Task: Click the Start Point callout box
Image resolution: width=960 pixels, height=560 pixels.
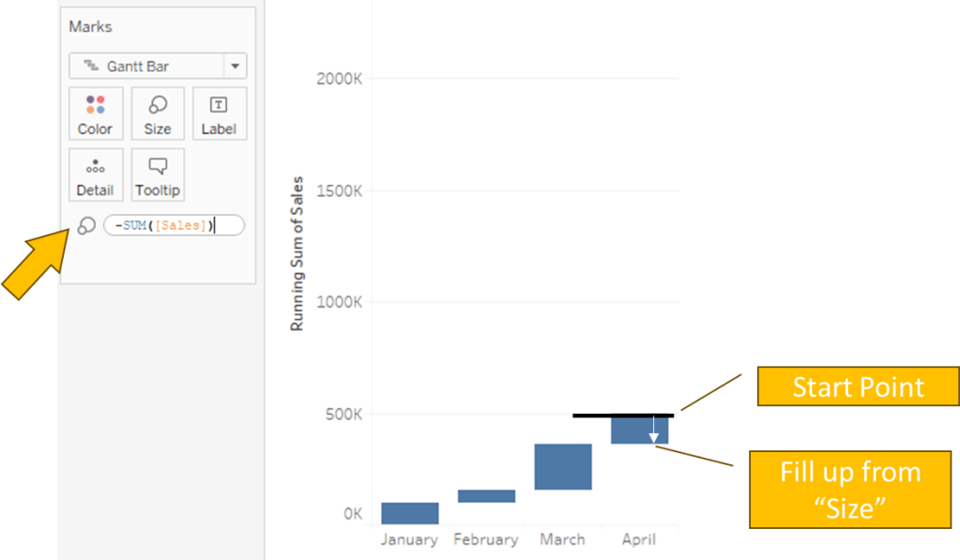Action: pos(858,387)
